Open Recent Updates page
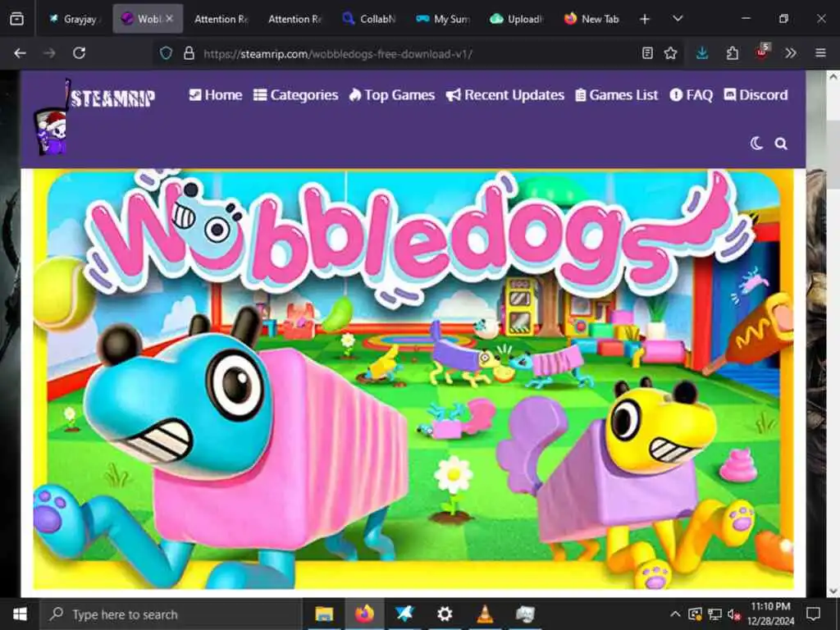This screenshot has width=840, height=630. pyautogui.click(x=505, y=95)
